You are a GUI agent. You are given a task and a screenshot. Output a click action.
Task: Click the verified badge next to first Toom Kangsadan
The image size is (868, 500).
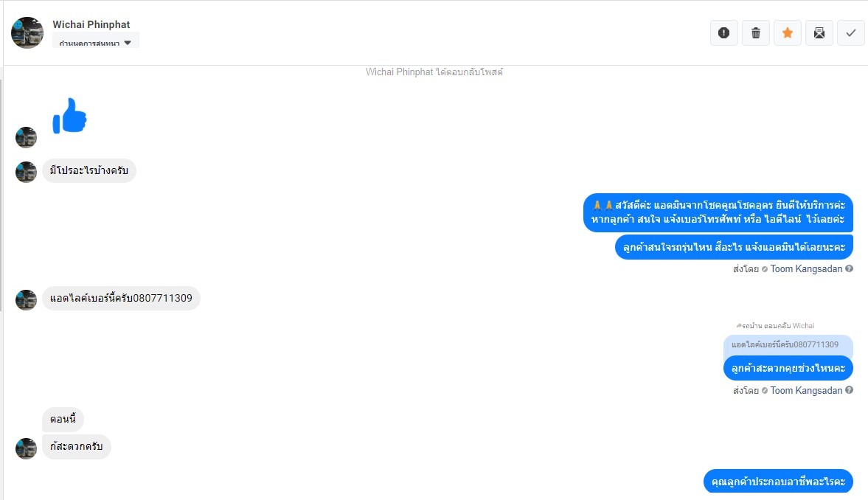coord(765,269)
